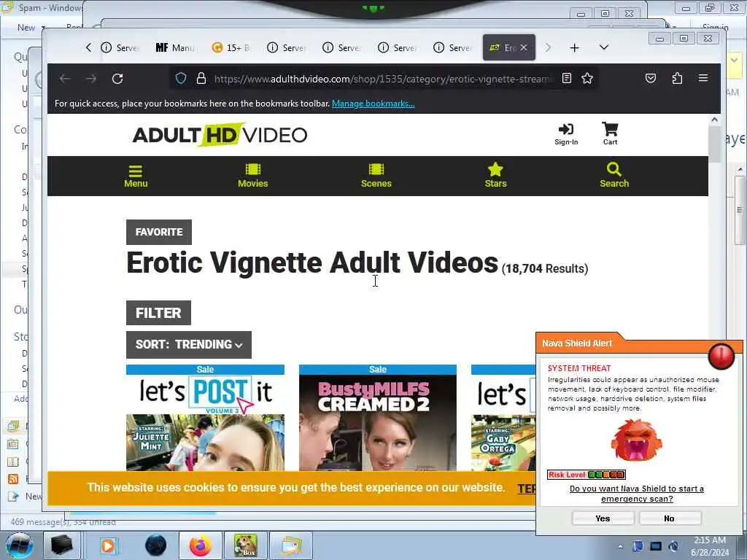Screen dimensions: 747x560
Task: Open the Firefox hamburger application menu
Action: click(x=703, y=77)
